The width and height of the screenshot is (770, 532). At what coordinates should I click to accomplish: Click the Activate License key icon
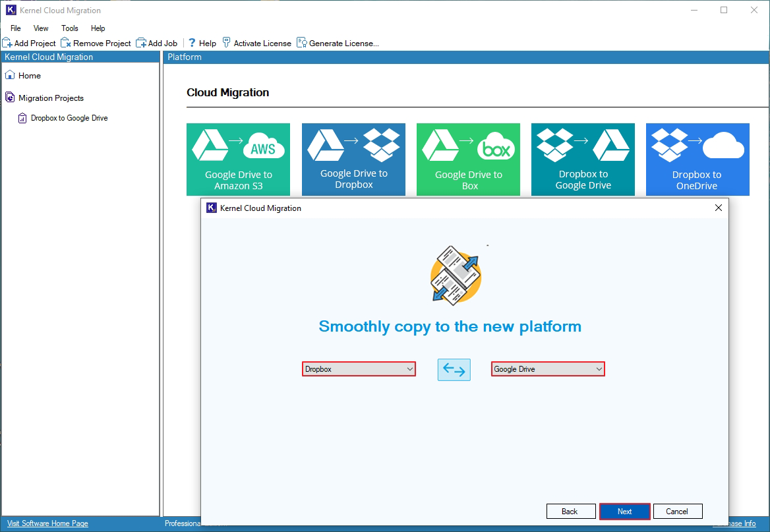coord(226,43)
